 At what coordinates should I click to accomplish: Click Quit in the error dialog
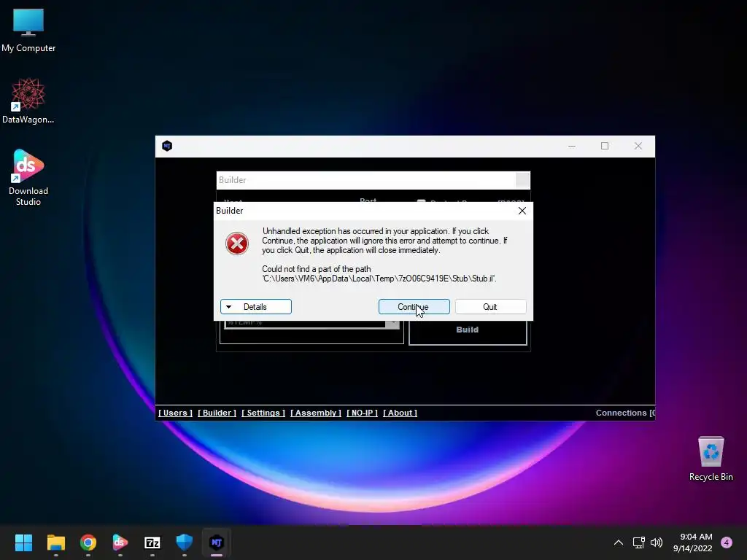tap(491, 307)
